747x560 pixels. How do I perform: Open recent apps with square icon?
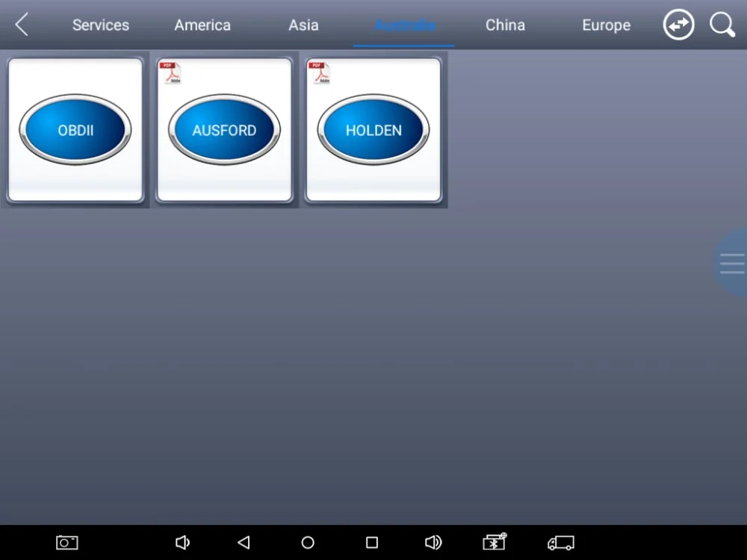371,542
